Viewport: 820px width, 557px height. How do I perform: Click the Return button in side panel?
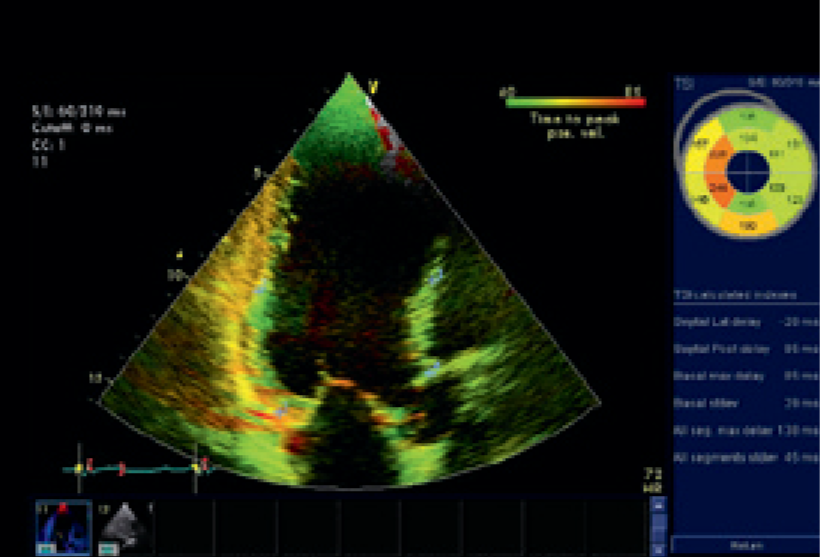746,547
